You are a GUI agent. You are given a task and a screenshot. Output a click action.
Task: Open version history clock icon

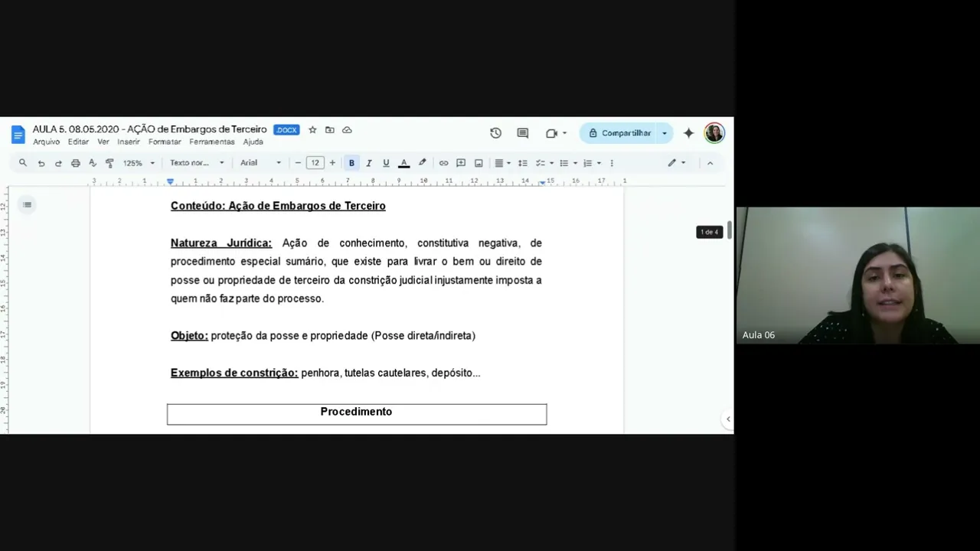(495, 133)
